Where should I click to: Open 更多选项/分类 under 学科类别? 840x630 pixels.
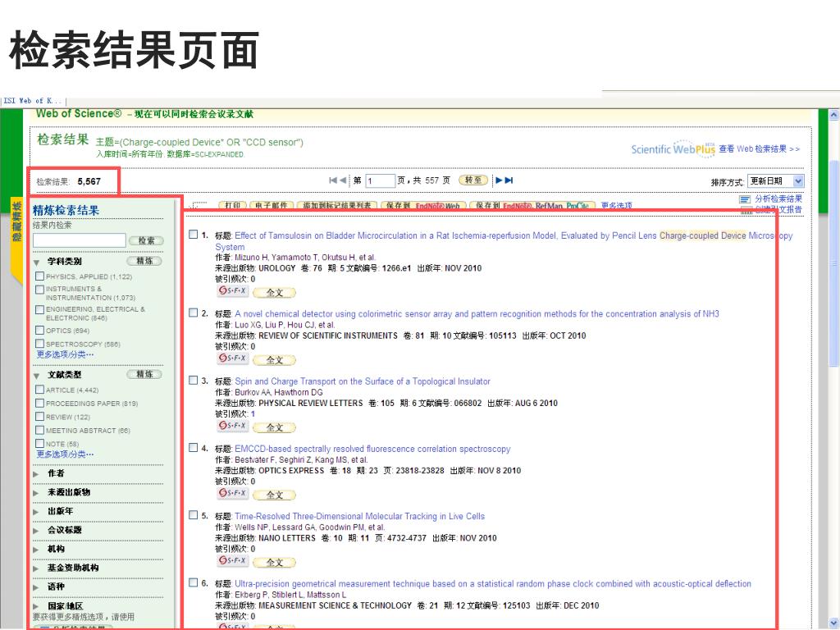pyautogui.click(x=65, y=354)
